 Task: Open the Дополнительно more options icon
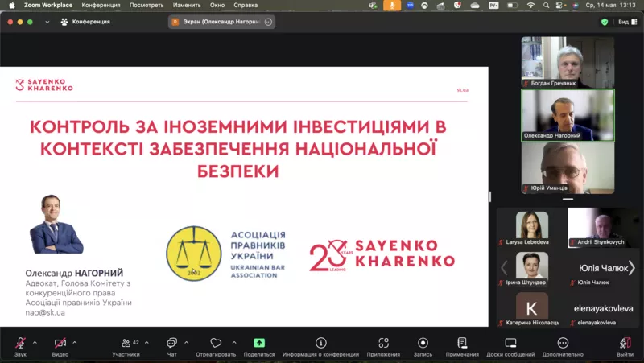[563, 343]
